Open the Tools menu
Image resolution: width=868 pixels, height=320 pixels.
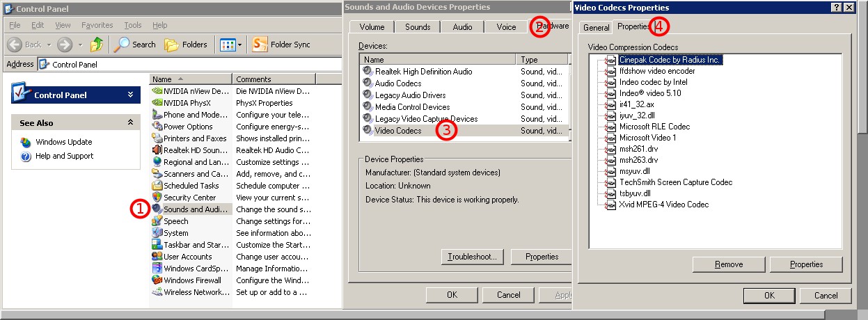[132, 25]
